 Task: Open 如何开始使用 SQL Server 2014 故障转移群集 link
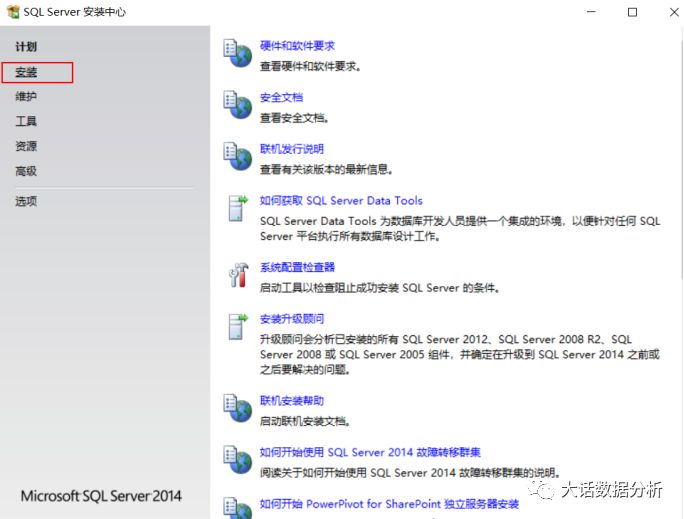(x=370, y=452)
